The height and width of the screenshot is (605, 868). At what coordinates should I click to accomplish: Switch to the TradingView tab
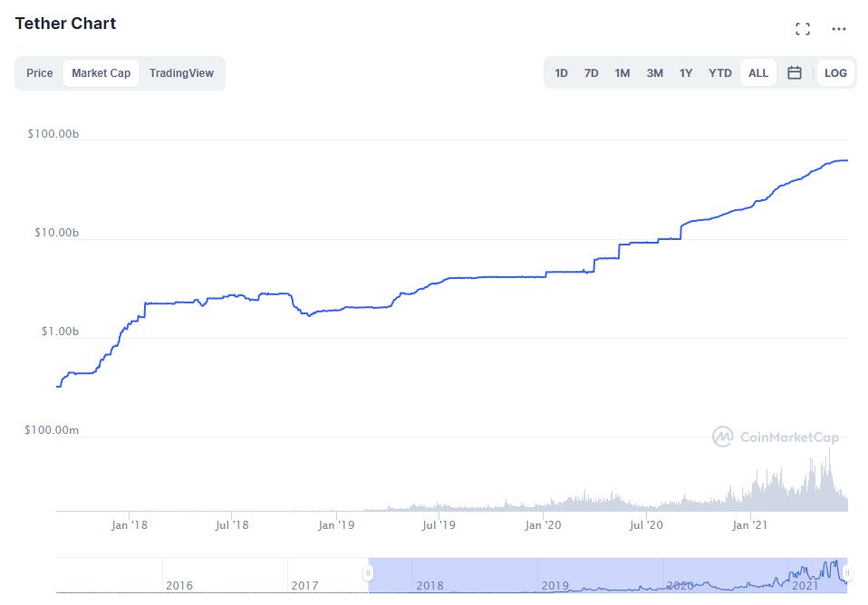coord(181,73)
